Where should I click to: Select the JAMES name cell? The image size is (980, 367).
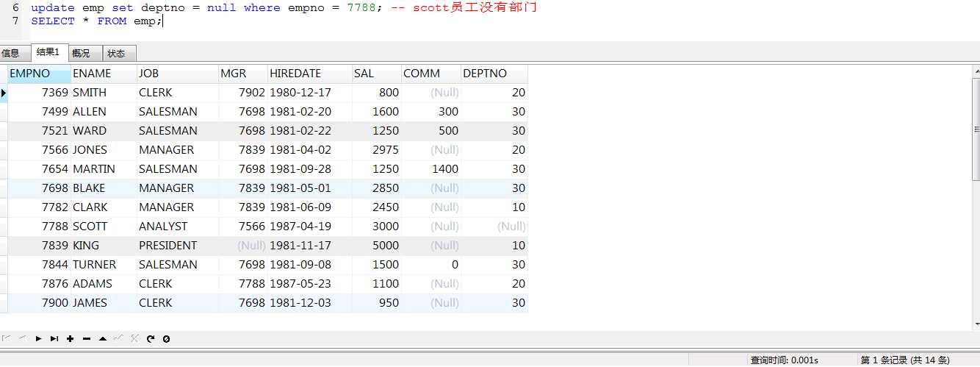point(104,303)
